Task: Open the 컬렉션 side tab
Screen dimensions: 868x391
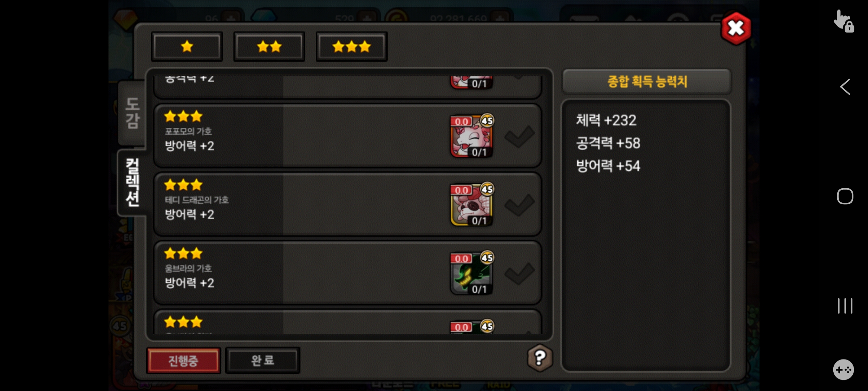Action: tap(132, 182)
